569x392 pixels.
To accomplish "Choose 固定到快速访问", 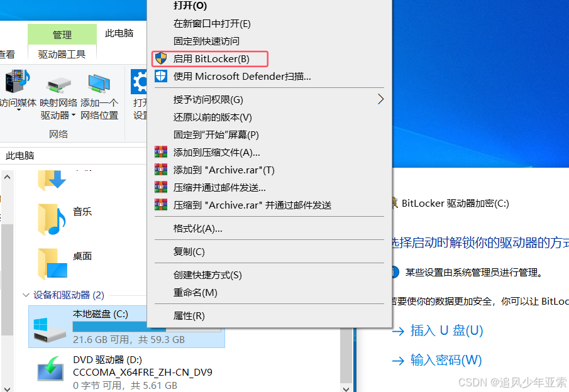I will (206, 41).
